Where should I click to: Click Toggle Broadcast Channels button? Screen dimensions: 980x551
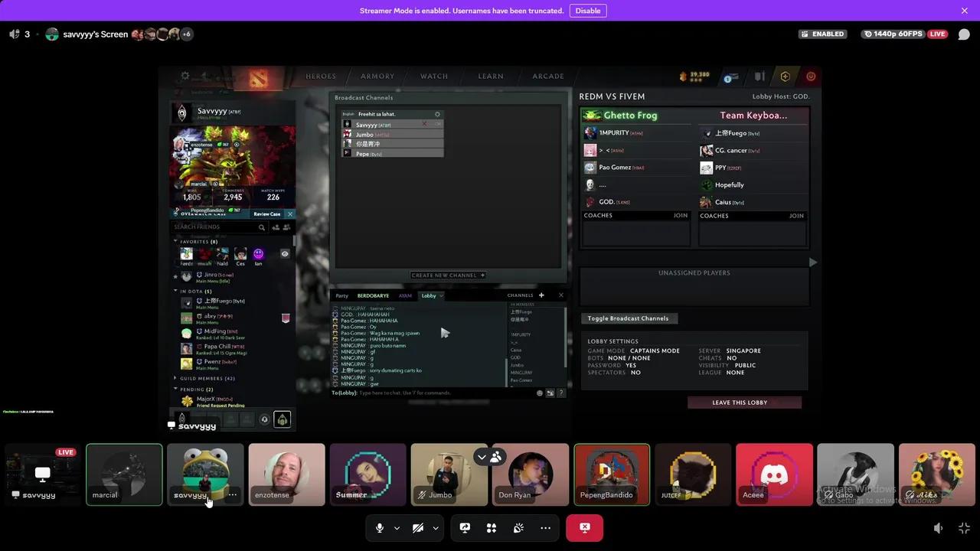628,318
